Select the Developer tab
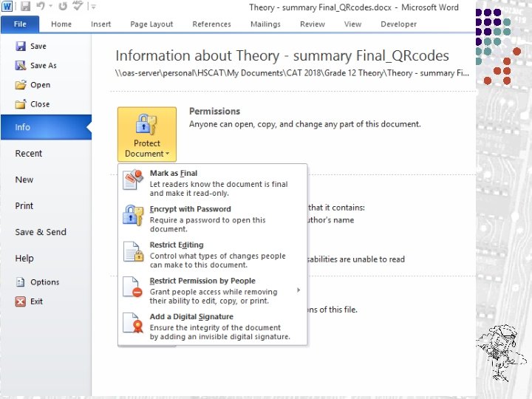The image size is (532, 399). point(399,24)
